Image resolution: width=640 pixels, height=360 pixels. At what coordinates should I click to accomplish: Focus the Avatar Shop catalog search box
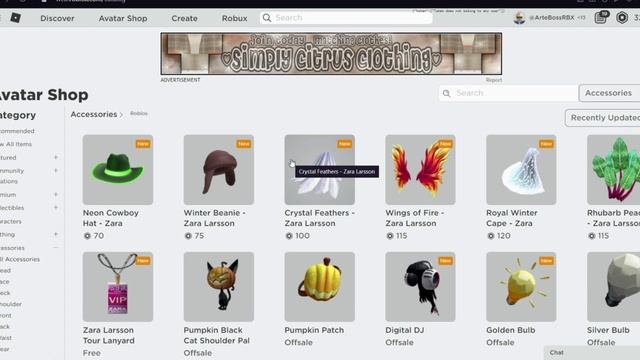coord(509,93)
